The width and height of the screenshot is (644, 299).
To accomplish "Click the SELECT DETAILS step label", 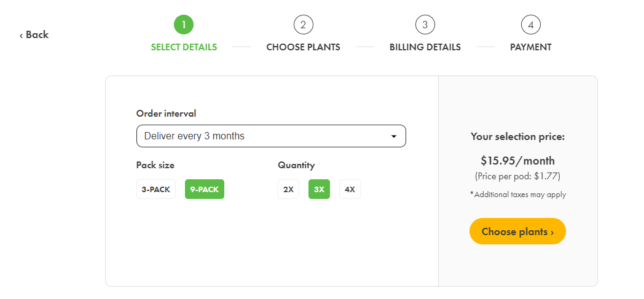I will (184, 47).
